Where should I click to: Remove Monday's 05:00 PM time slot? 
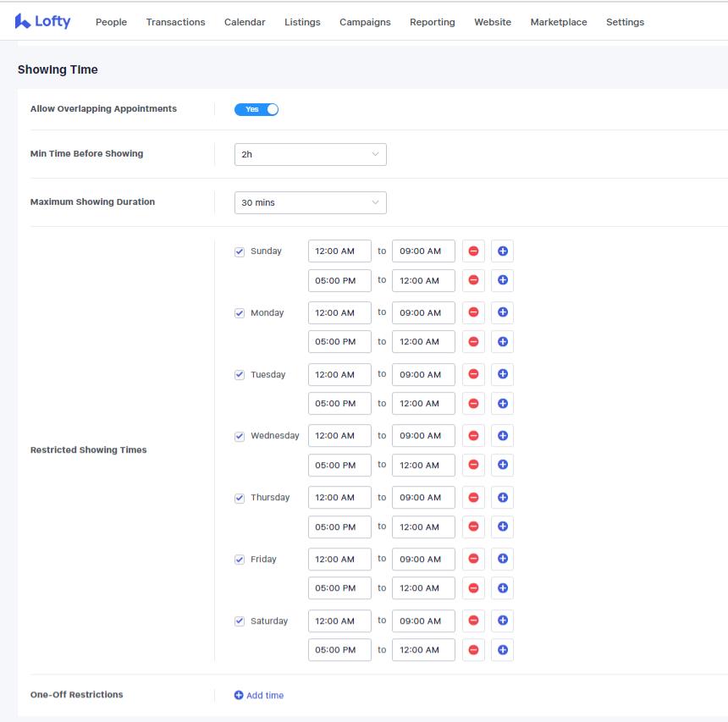[473, 341]
